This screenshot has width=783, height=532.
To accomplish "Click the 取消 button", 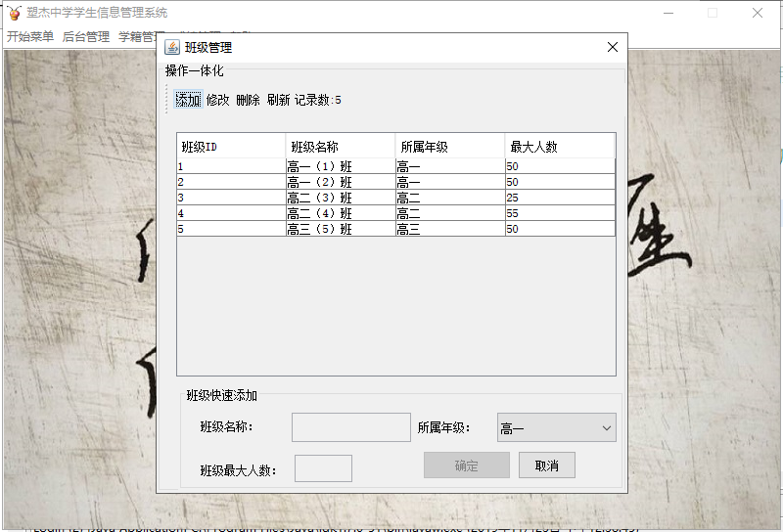I will (x=547, y=465).
